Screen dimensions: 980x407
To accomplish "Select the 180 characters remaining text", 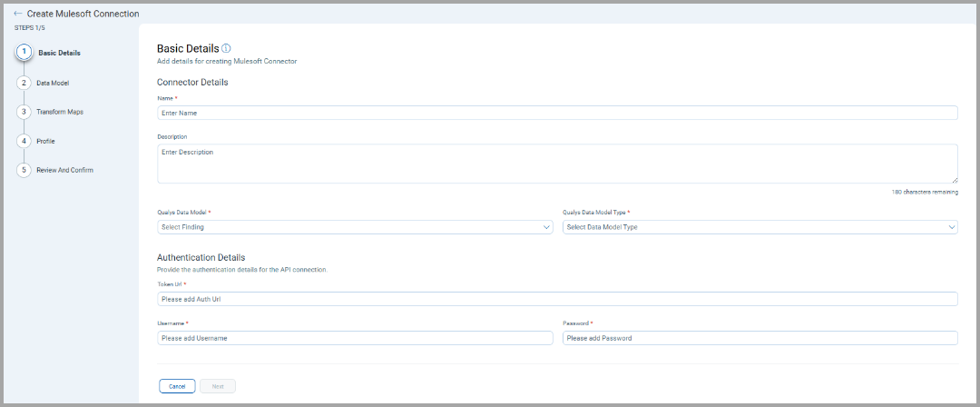I will point(925,193).
